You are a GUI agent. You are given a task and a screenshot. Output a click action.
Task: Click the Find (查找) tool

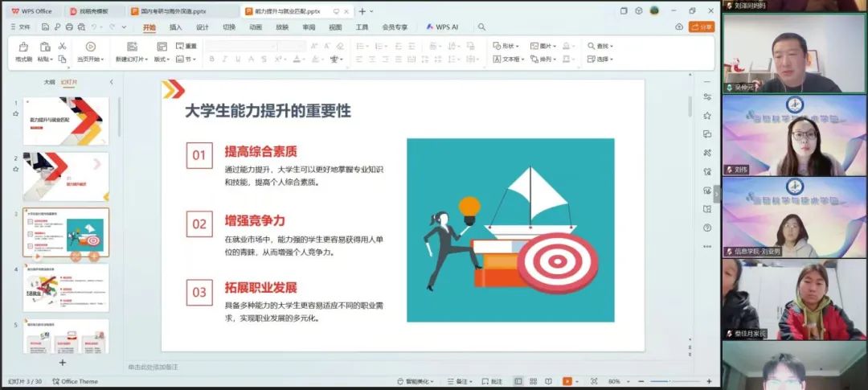coord(599,46)
